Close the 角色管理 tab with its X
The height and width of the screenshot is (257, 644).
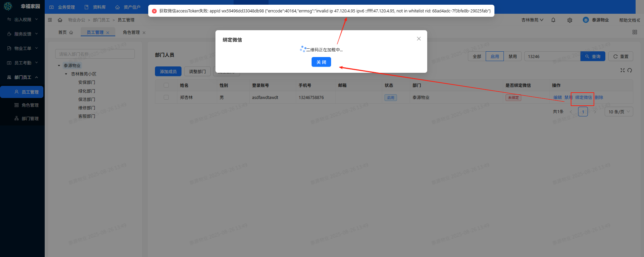pos(144,33)
